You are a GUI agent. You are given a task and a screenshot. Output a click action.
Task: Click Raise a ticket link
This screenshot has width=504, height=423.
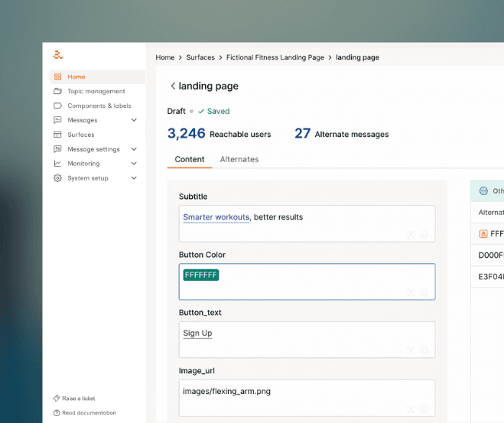pos(79,399)
